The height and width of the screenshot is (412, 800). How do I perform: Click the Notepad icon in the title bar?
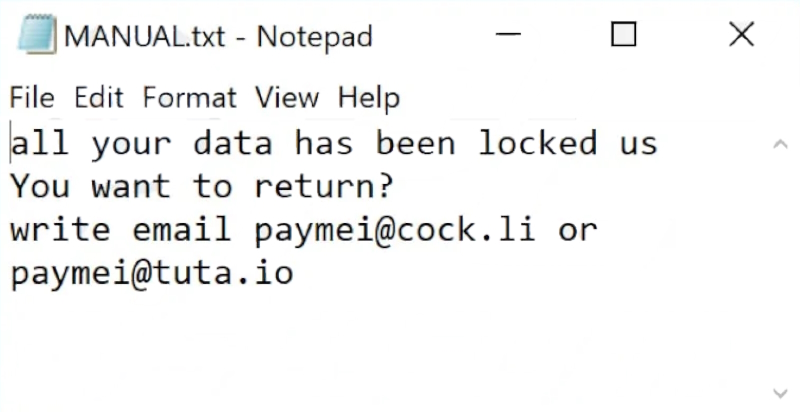click(x=36, y=37)
